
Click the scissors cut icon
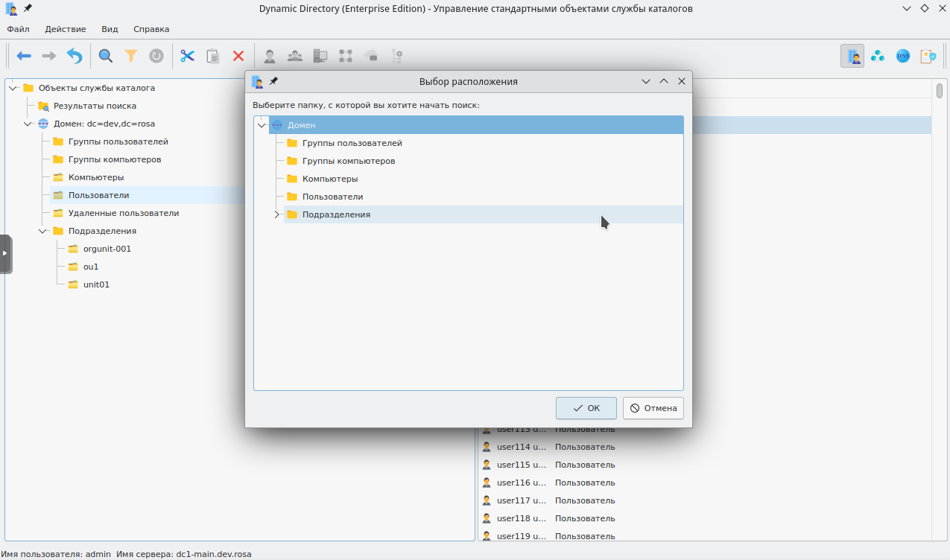pyautogui.click(x=187, y=56)
